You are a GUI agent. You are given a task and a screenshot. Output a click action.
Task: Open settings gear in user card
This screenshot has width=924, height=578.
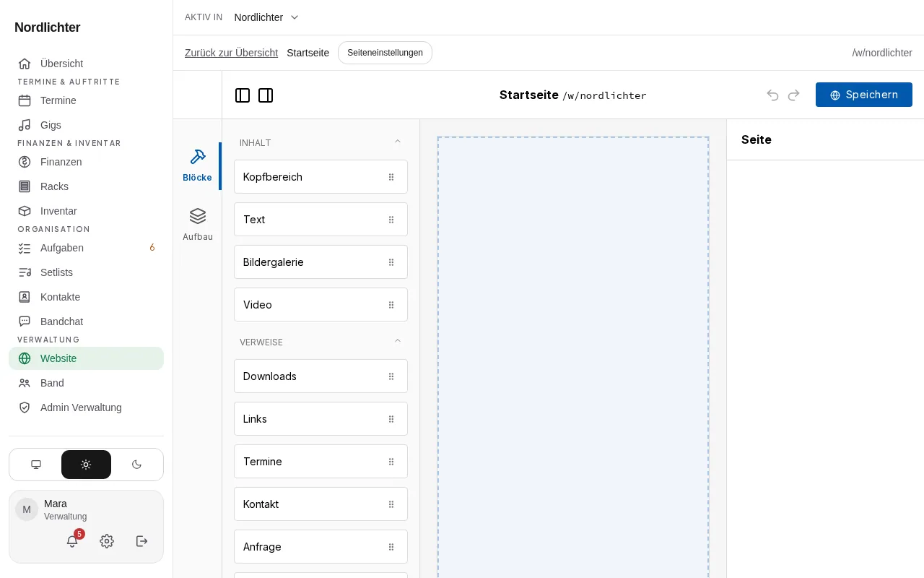click(107, 541)
